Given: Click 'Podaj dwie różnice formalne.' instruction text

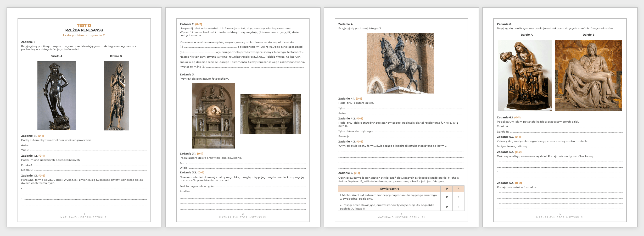Looking at the screenshot, I should pos(517,187).
